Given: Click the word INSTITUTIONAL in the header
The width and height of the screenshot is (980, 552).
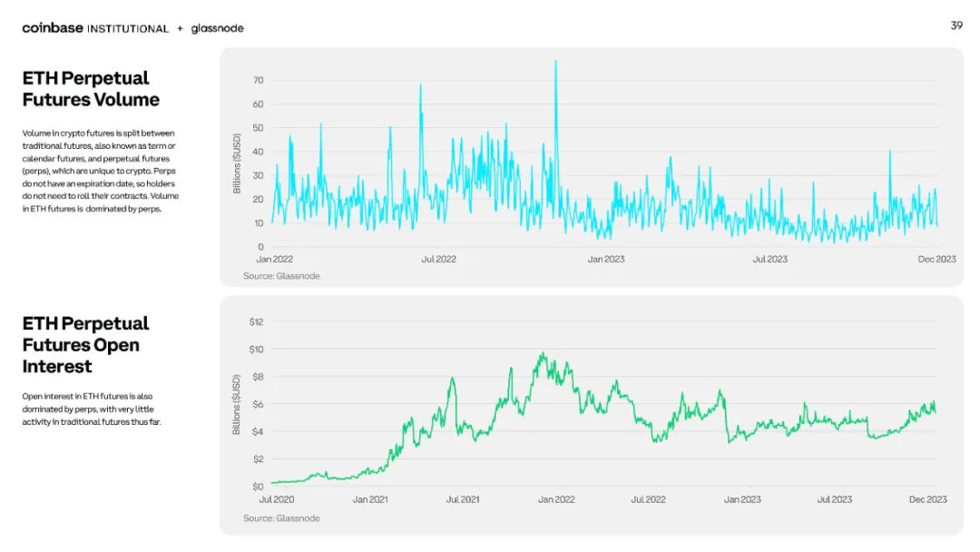Looking at the screenshot, I should coord(128,29).
